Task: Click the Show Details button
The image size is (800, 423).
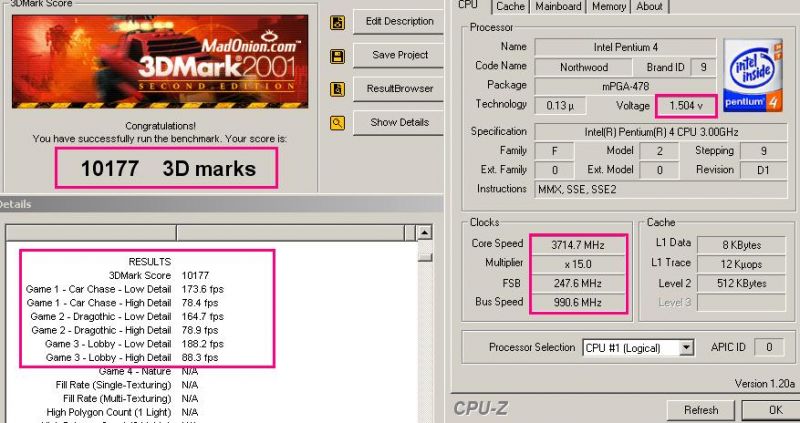Action: pyautogui.click(x=399, y=122)
